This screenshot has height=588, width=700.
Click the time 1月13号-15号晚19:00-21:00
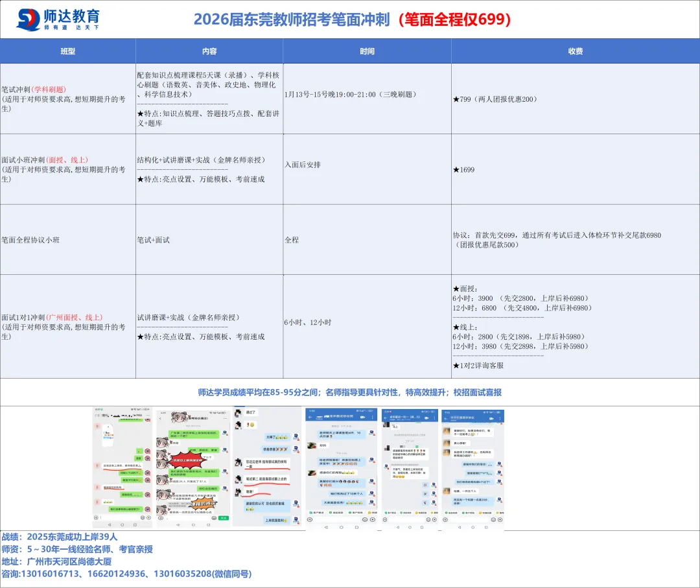tap(351, 94)
